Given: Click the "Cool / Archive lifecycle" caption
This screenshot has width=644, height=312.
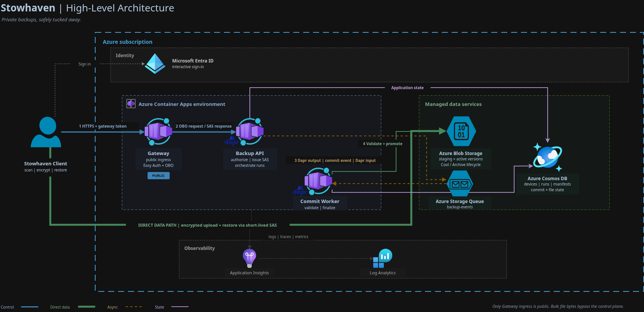Looking at the screenshot, I should pos(461,165).
